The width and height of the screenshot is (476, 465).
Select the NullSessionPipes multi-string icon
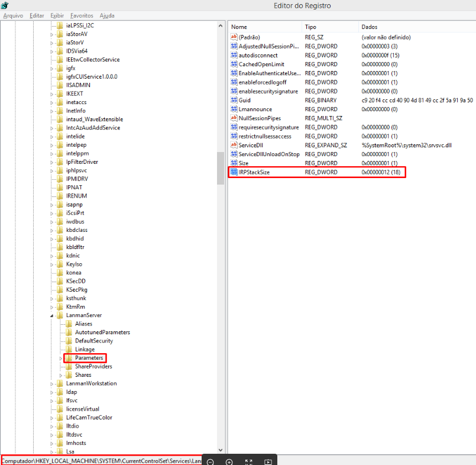234,118
